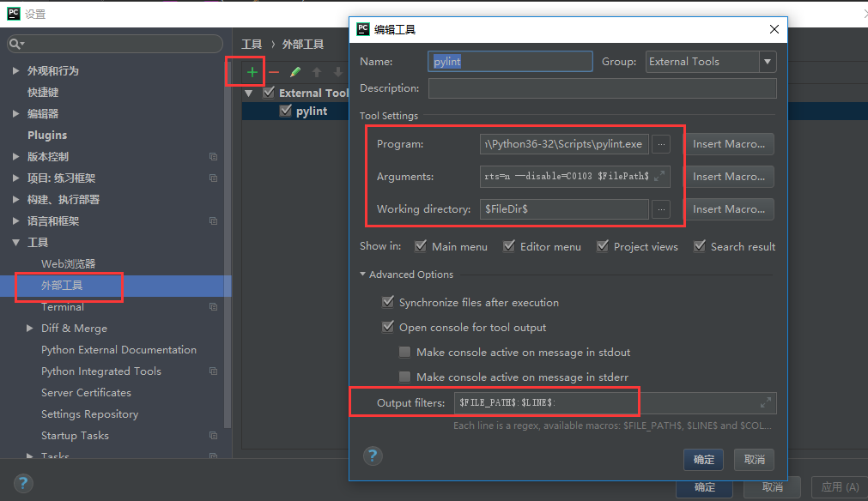This screenshot has width=868, height=501.
Task: Click the Insert Macro button for Arguments
Action: [x=729, y=176]
